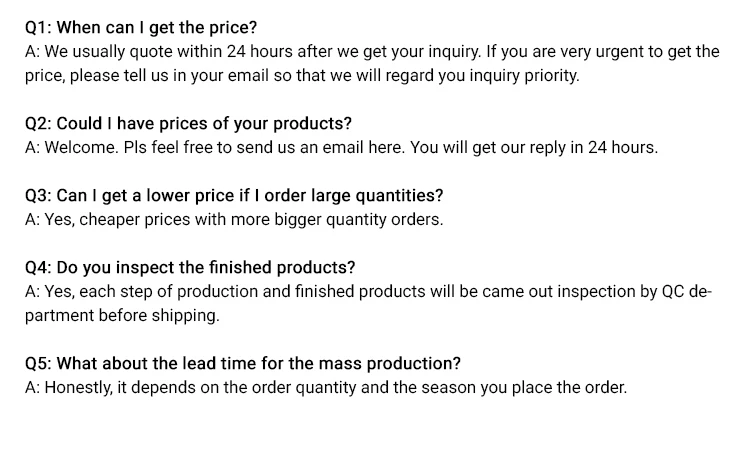Click the "Q2:" label
750x458 pixels.
[x=38, y=123]
